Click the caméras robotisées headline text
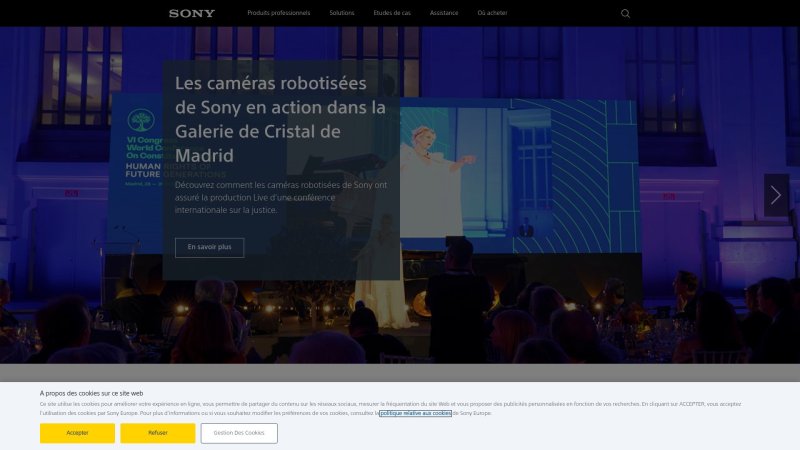Image resolution: width=800 pixels, height=450 pixels. [280, 119]
